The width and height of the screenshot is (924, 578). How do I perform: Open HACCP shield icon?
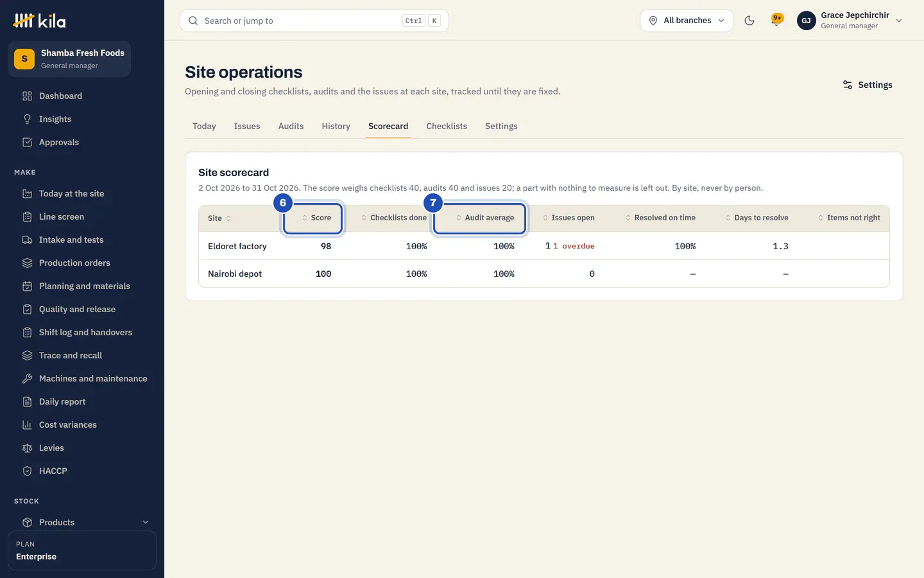27,471
